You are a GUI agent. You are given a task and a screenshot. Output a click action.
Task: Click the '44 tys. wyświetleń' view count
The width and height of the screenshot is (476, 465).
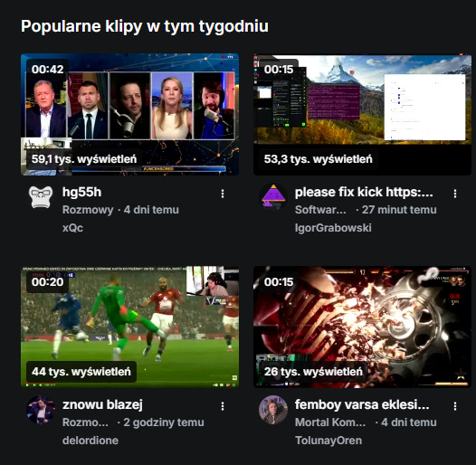click(x=81, y=372)
